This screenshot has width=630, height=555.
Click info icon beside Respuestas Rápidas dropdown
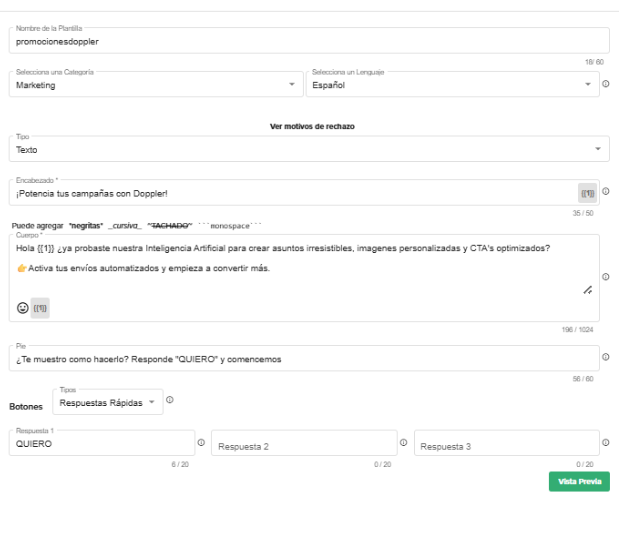[x=169, y=400]
